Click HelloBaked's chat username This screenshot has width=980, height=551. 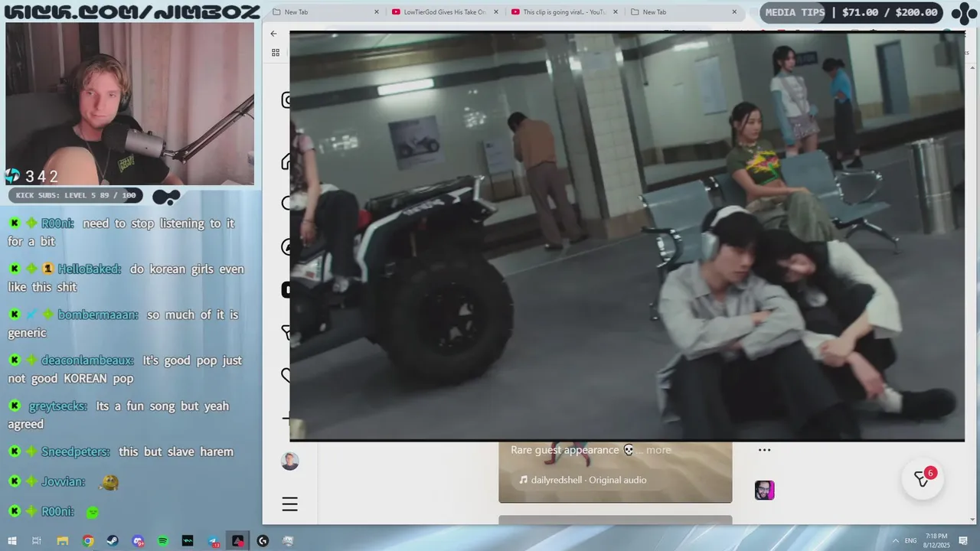[x=89, y=269]
